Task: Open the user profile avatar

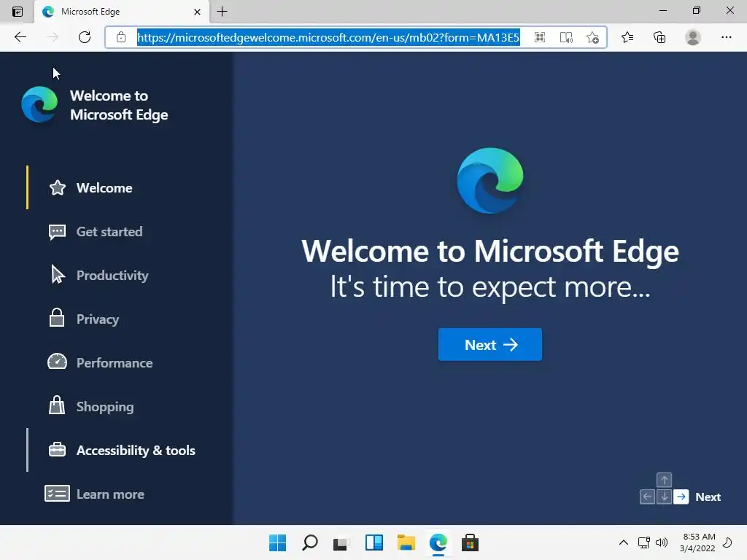Action: pos(693,37)
